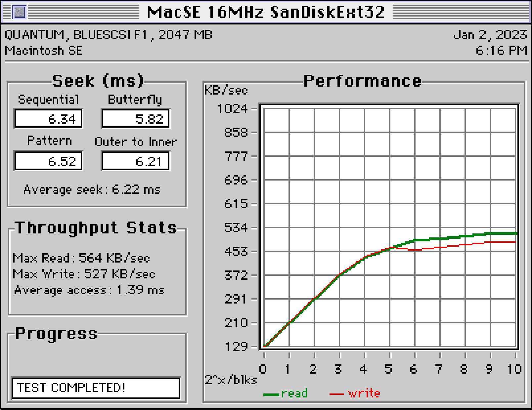Image resolution: width=532 pixels, height=410 pixels.
Task: Click the Performance graph heading
Action: [363, 81]
